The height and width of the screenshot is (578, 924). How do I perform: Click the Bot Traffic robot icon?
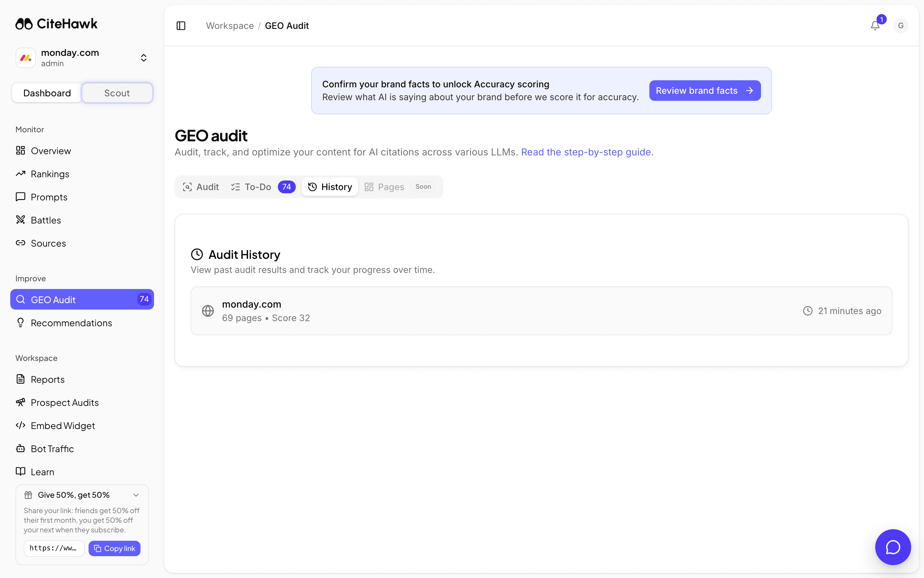(x=21, y=448)
